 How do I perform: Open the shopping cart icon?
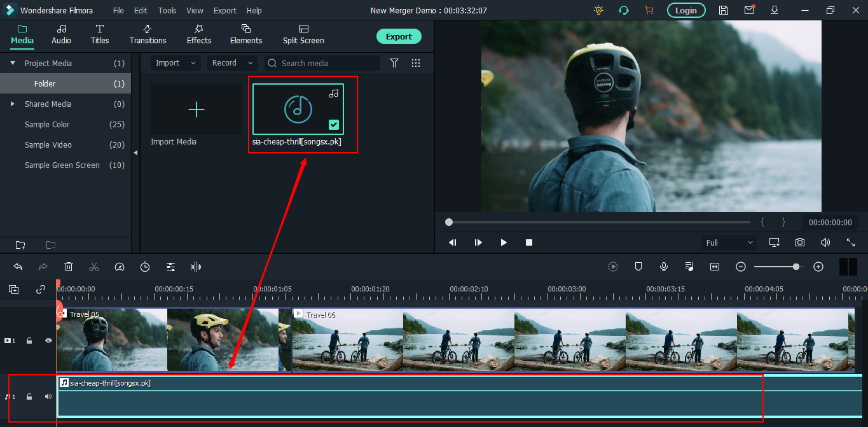point(649,10)
